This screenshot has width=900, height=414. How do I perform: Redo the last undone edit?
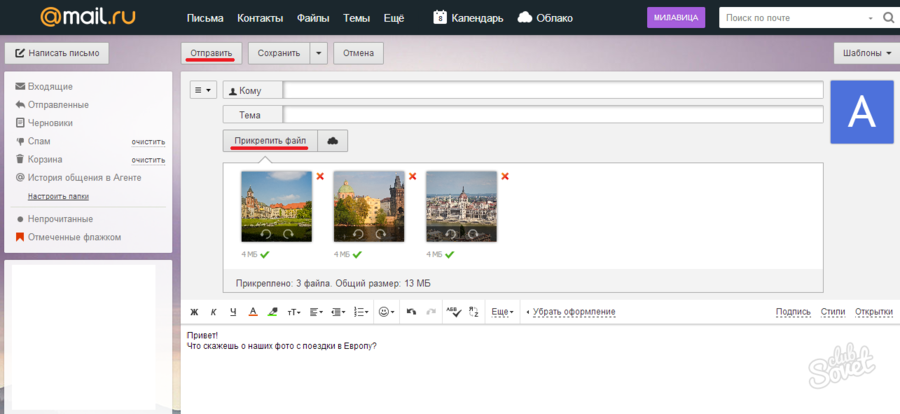coord(430,312)
